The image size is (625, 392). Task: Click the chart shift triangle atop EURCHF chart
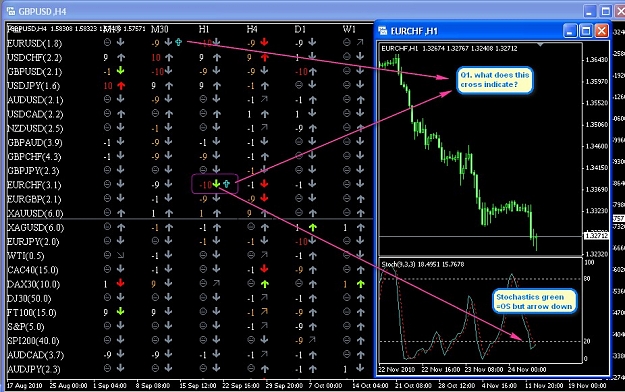540,45
